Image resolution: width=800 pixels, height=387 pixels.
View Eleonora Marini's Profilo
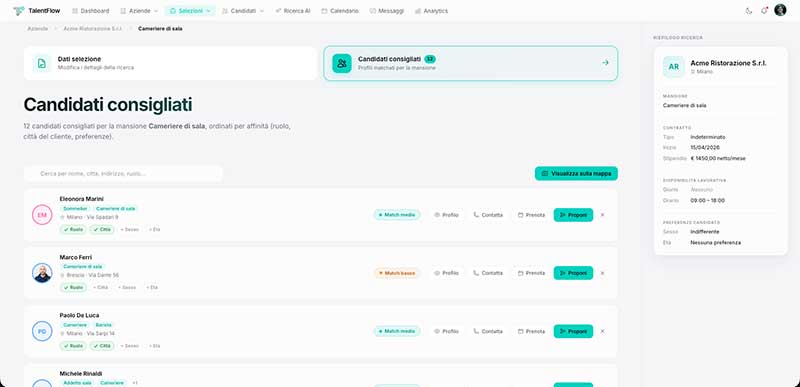click(446, 215)
